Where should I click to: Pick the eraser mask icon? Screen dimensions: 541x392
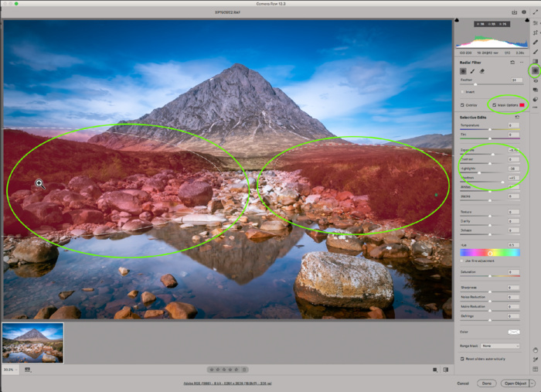483,70
